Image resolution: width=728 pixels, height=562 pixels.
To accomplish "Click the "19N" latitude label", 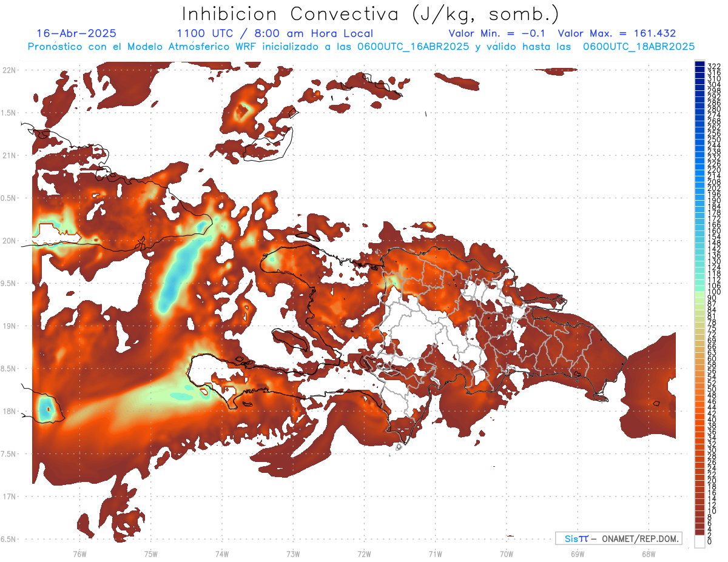I will [x=9, y=326].
